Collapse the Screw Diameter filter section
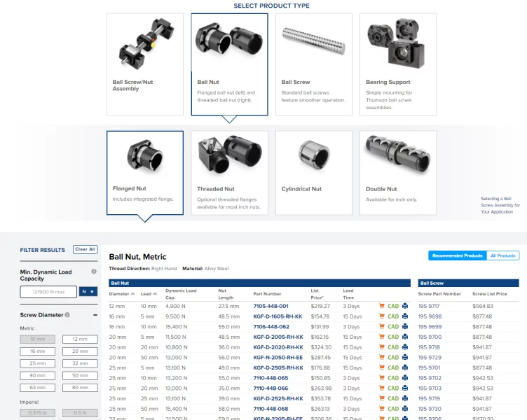Screen dimensions: 527x420 coord(95,315)
